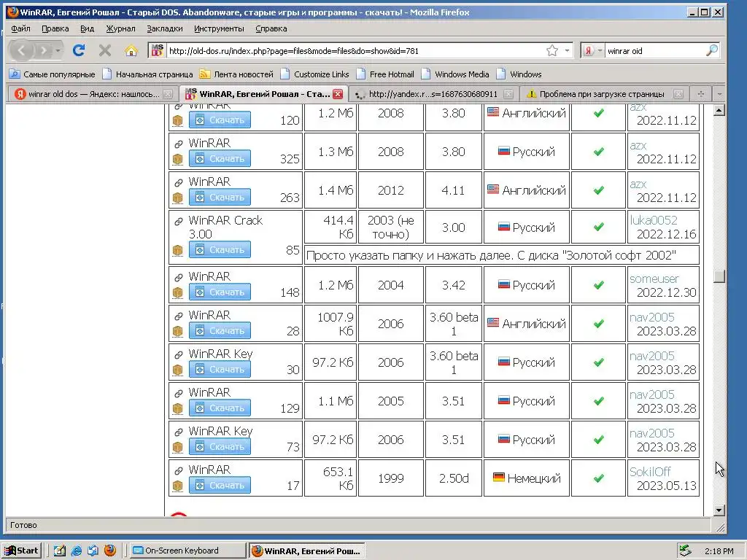This screenshot has height=560, width=747.
Task: Open the Файл menu
Action: tap(20, 28)
